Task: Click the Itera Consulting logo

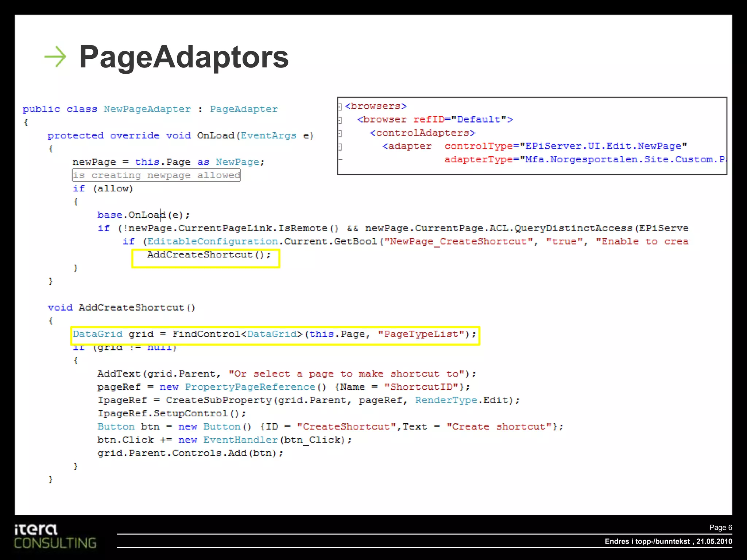Action: pos(55,536)
